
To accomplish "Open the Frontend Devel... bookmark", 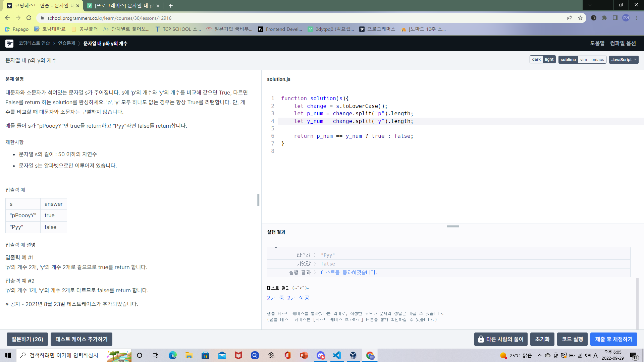I will (x=280, y=29).
